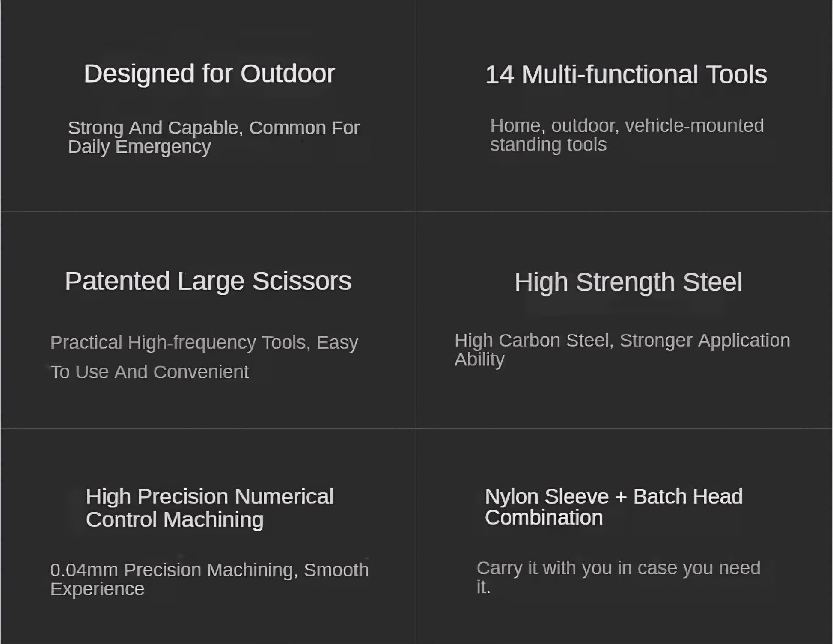Click "0.04mm Precision Machining, Smooth" text line
The image size is (833, 644).
[x=209, y=570]
